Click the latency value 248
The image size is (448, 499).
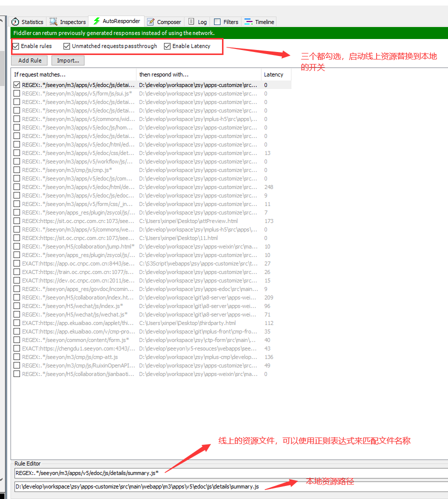269,187
